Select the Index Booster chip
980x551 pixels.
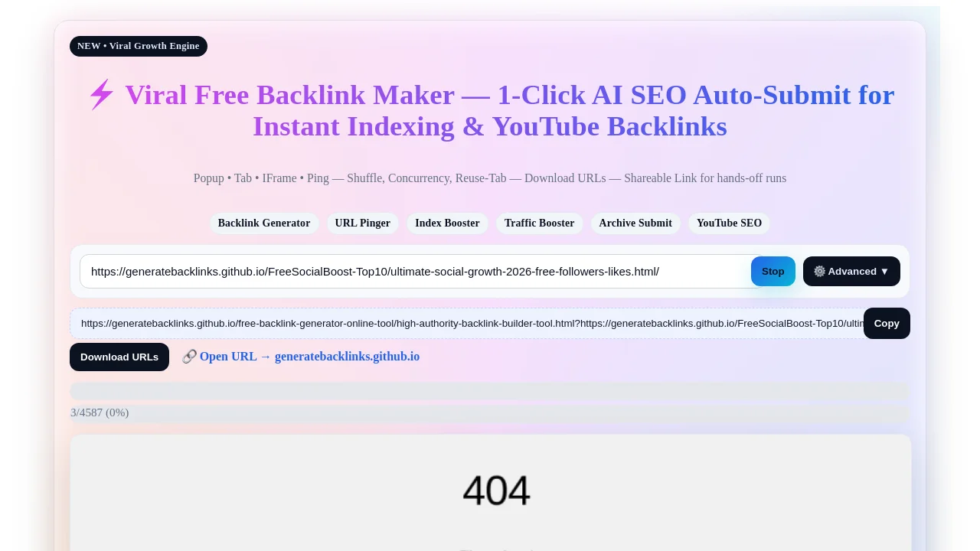(x=447, y=223)
